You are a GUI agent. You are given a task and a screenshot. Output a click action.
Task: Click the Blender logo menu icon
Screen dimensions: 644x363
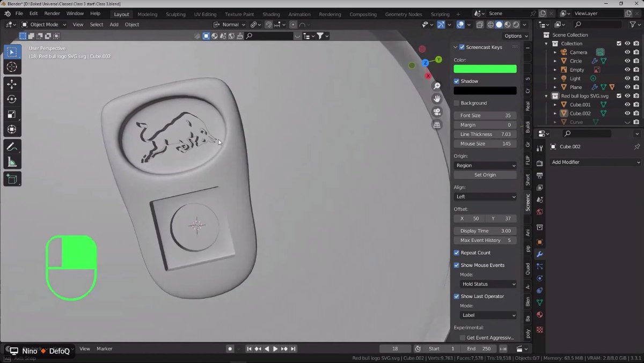point(7,13)
